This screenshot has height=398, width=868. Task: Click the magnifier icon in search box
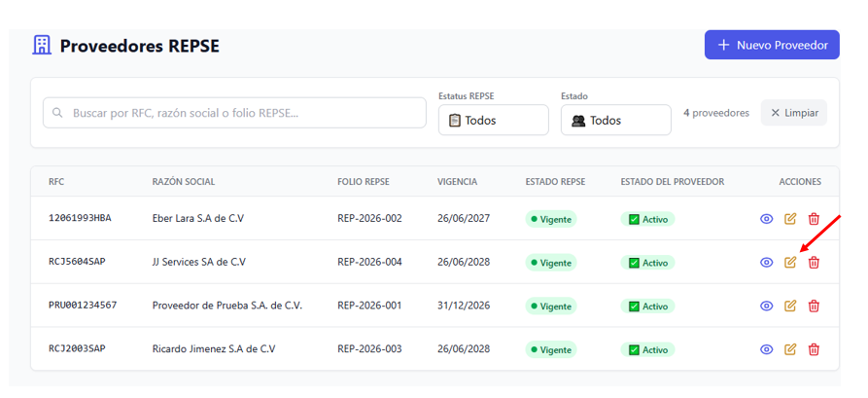coord(57,113)
